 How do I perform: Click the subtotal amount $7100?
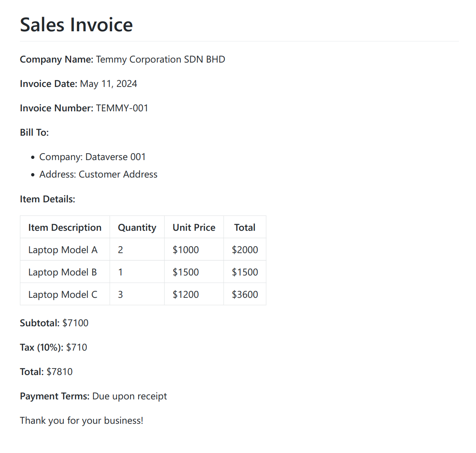click(x=75, y=323)
